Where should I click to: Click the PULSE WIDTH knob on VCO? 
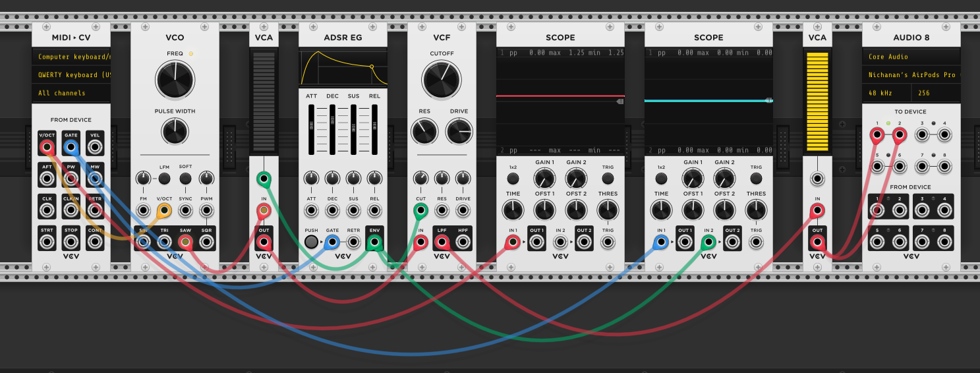pos(175,131)
